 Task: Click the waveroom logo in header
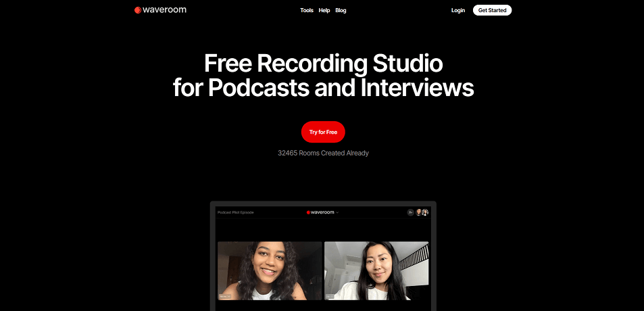pos(160,10)
